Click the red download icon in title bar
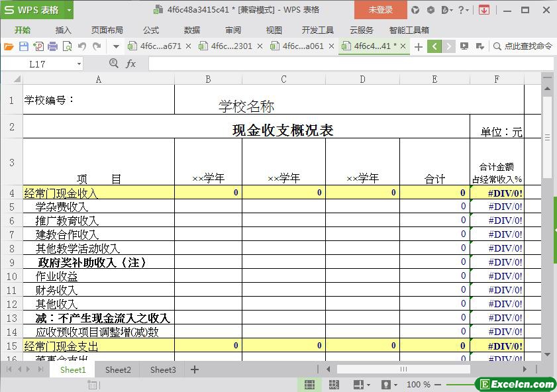The width and height of the screenshot is (557, 392). [x=484, y=10]
